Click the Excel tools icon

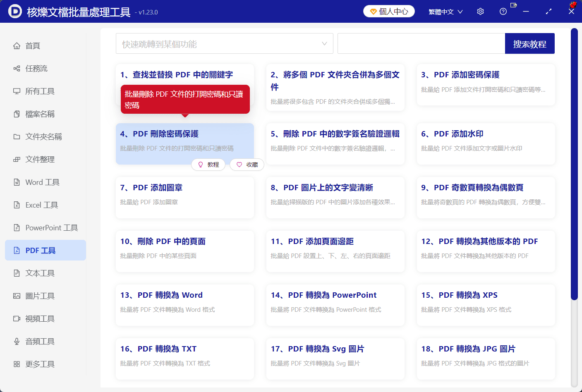[x=17, y=205]
